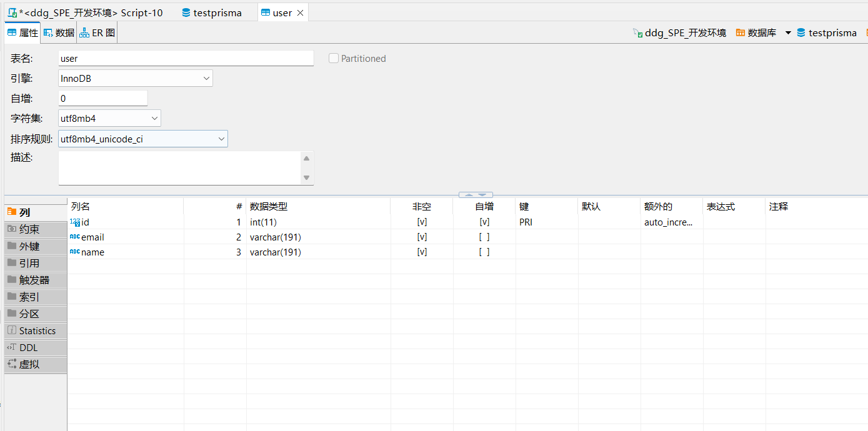
Task: Toggle the 非空 checkbox for name
Action: [422, 252]
